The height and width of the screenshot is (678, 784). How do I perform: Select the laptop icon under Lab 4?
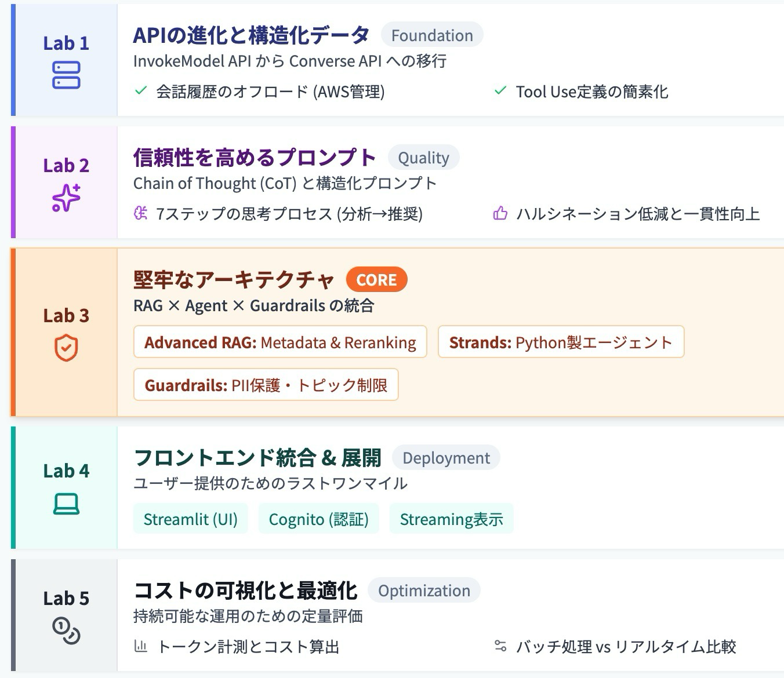pyautogui.click(x=66, y=505)
